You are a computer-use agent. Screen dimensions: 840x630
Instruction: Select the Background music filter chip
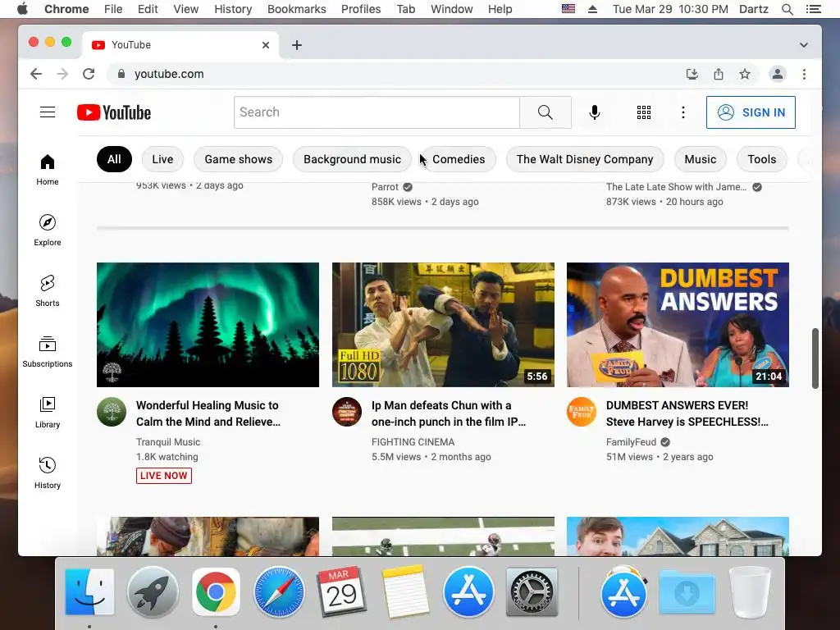click(x=352, y=159)
